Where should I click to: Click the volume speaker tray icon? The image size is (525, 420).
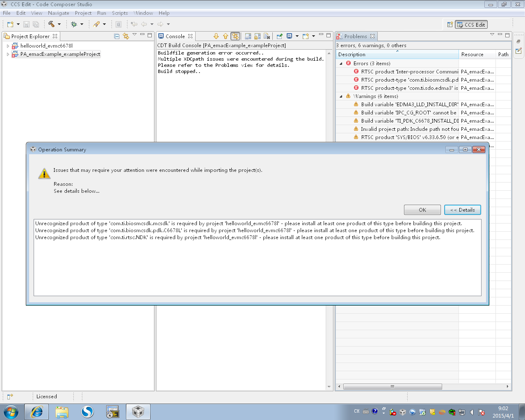coord(472,412)
